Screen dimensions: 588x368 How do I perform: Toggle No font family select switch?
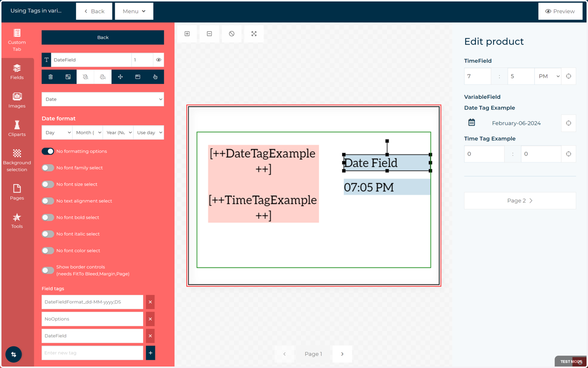point(48,168)
